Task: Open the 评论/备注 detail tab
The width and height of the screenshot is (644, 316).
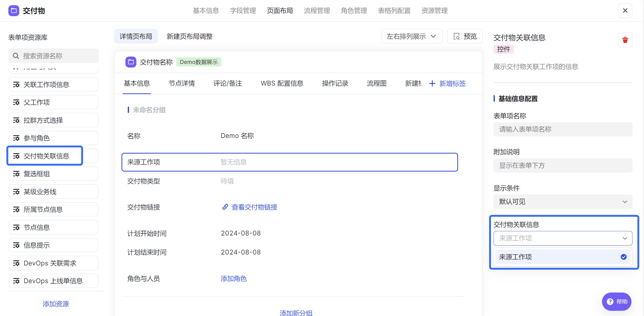Action: (228, 83)
